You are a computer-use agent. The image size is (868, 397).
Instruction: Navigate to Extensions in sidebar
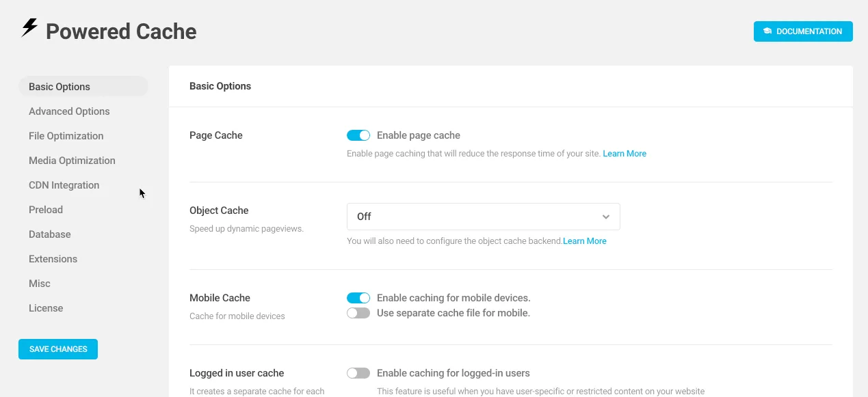pyautogui.click(x=53, y=259)
